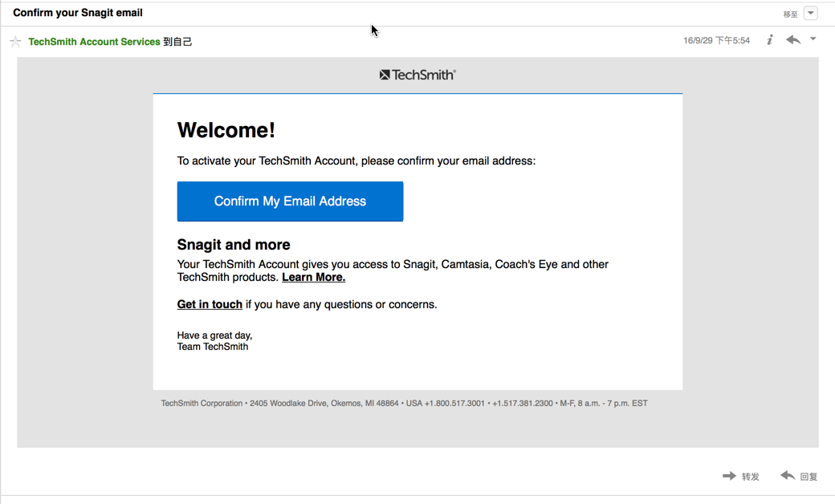
Task: Click the Welcome! heading
Action: [226, 130]
